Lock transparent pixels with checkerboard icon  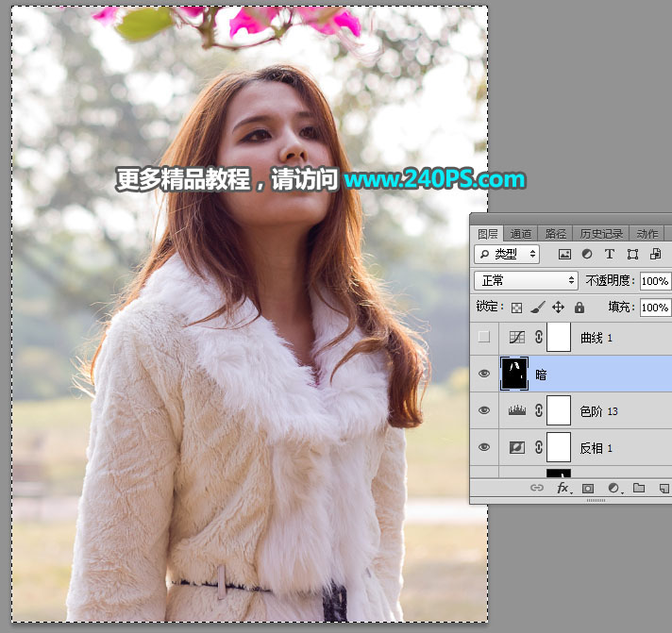pos(516,308)
